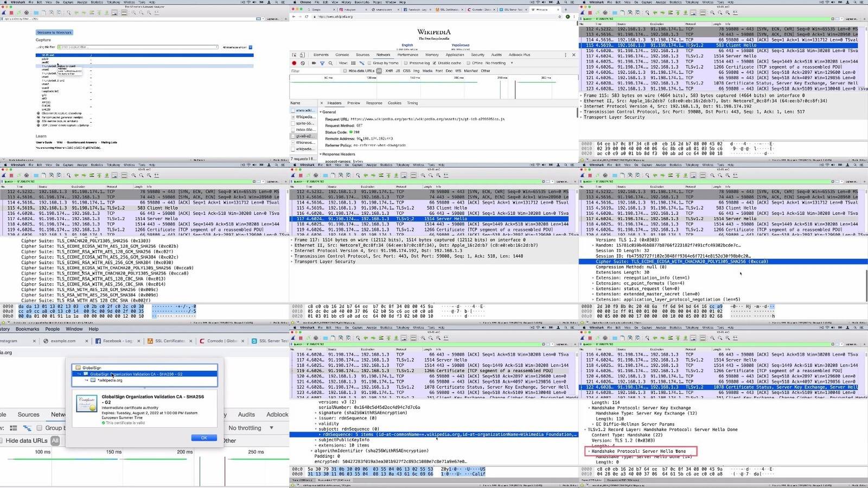Enable Group by frame checkbox in top Chrome DevTools

pyautogui.click(x=369, y=63)
